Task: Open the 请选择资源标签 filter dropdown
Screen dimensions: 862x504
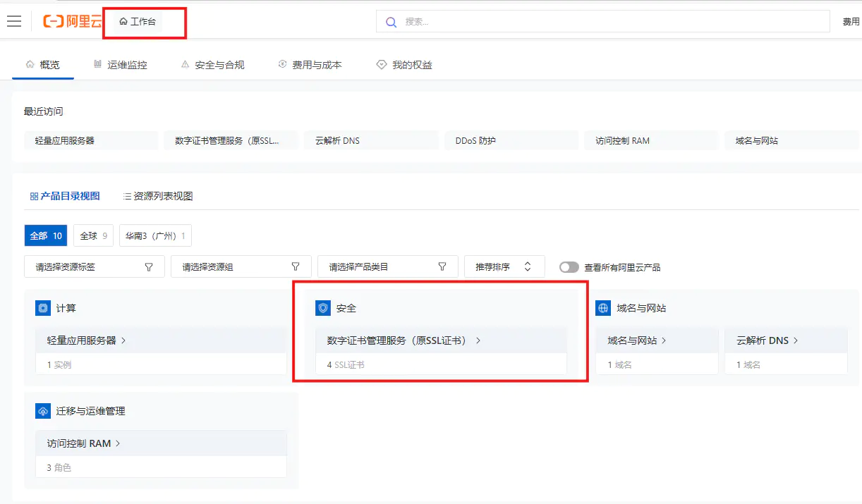Action: point(95,266)
